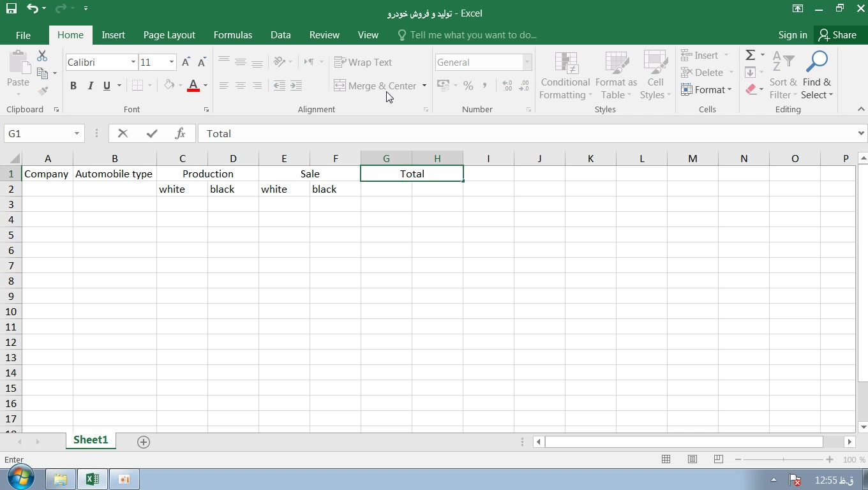Click the Increase Font Size icon
Viewport: 868px width, 490px height.
point(186,62)
